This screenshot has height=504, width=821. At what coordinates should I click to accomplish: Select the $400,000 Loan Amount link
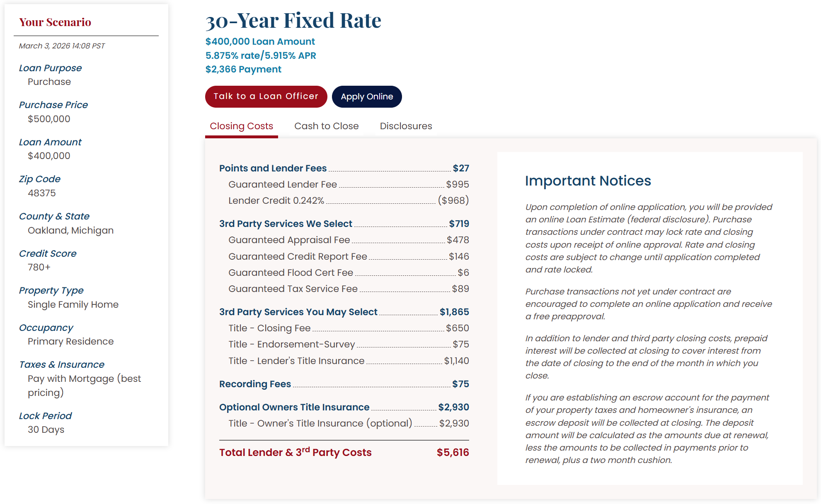point(260,41)
